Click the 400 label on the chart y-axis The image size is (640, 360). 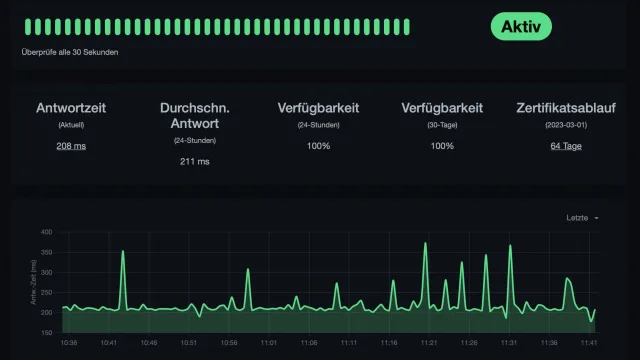tap(47, 232)
